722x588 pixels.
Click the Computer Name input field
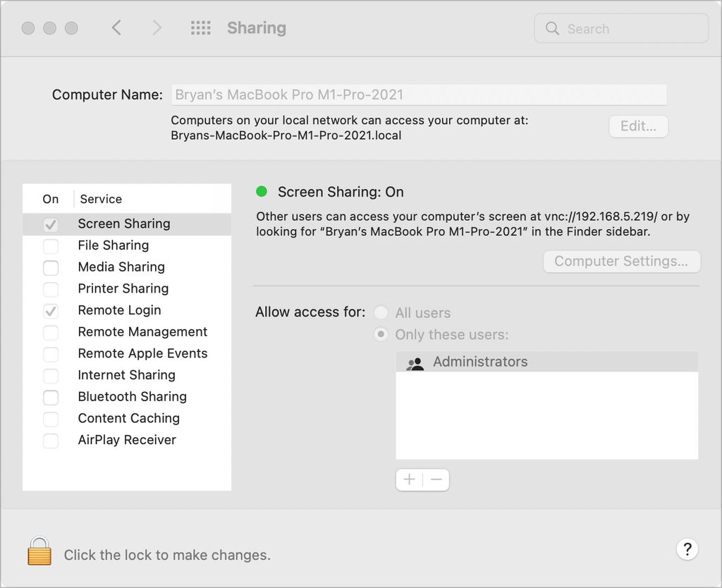click(420, 94)
